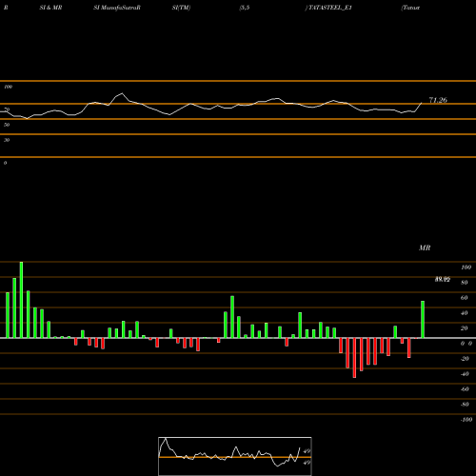Screen dimensions: 476x476
Task: Open the mini RSI overview chart thumbnail
Action: [x=235, y=456]
